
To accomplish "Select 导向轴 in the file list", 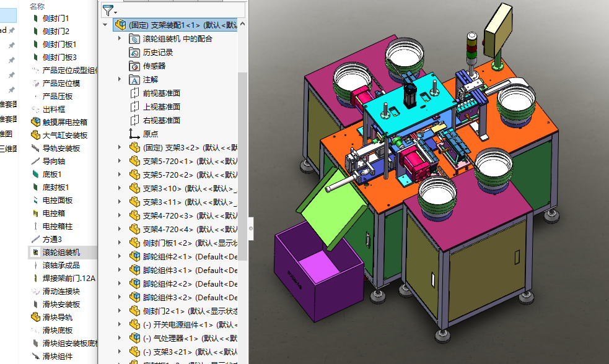I will [54, 161].
